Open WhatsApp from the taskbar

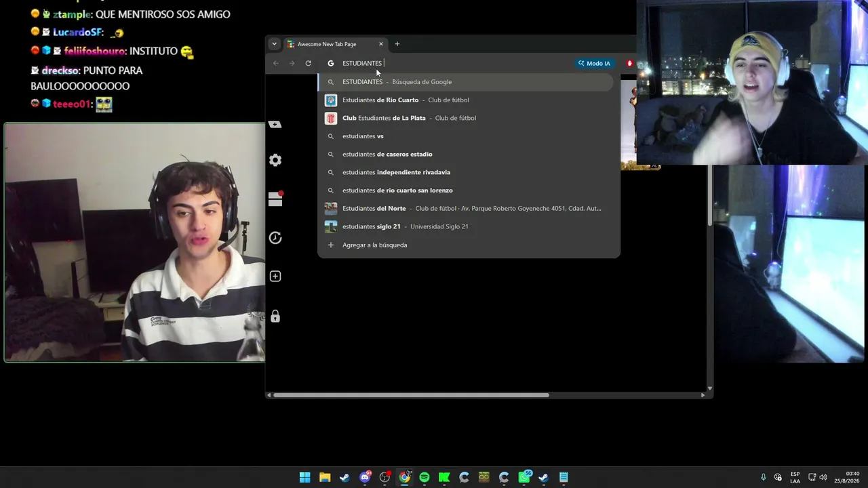524,477
